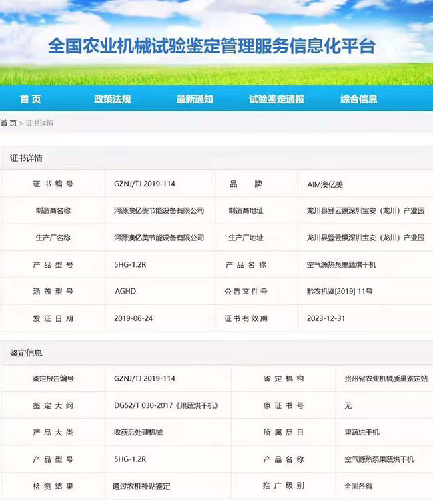The height and width of the screenshot is (504, 433).
Task: Select the 涵盖型号 value AGHD
Action: coord(125,291)
